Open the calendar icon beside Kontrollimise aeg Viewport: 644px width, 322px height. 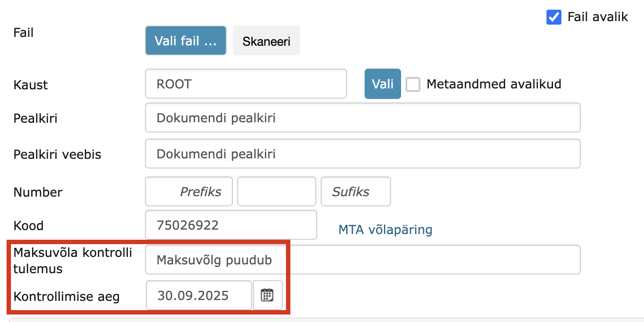coord(268,295)
